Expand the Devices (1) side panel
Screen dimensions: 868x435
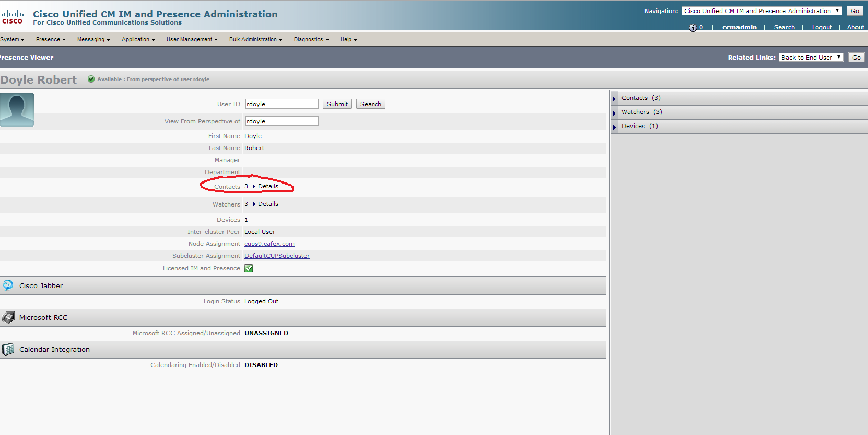point(739,126)
